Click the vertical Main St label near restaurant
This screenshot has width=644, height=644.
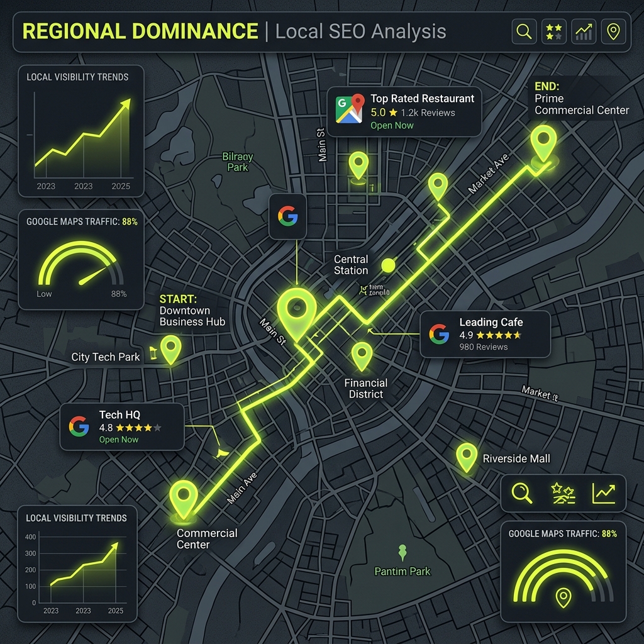click(321, 145)
